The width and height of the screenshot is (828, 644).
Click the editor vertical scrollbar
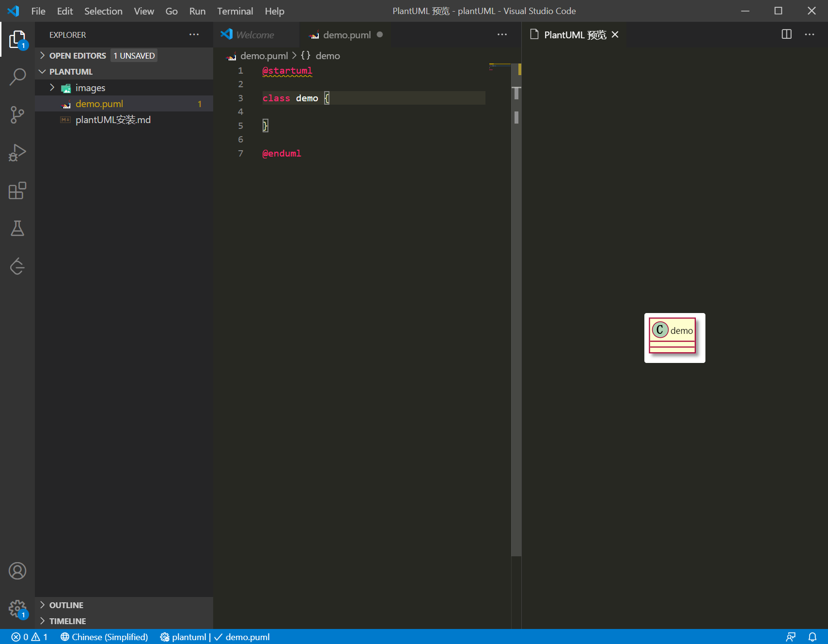[x=516, y=310]
